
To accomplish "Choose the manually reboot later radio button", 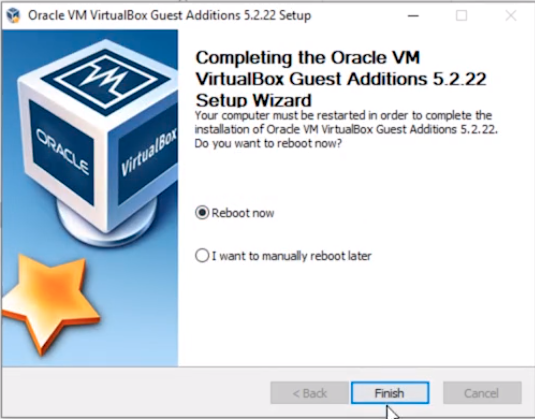I will coord(202,256).
